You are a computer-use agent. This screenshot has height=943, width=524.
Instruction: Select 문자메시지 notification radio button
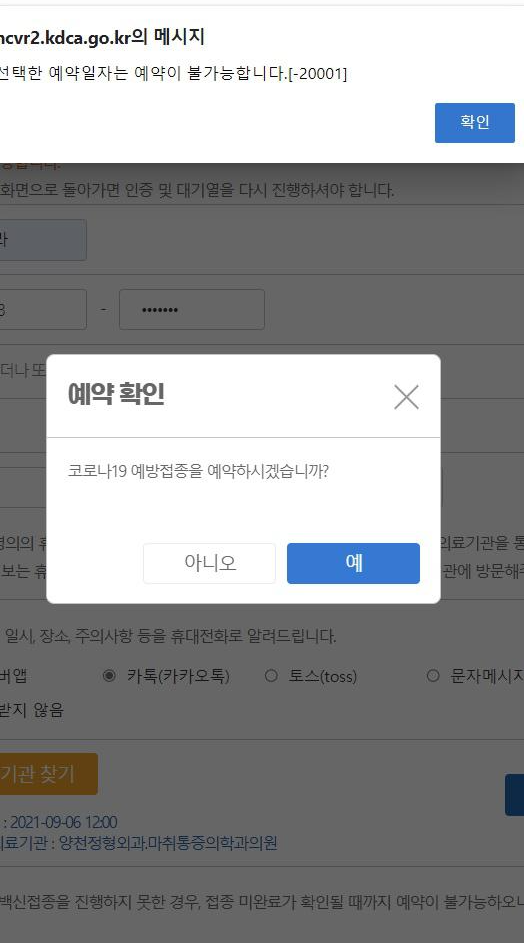tap(433, 675)
